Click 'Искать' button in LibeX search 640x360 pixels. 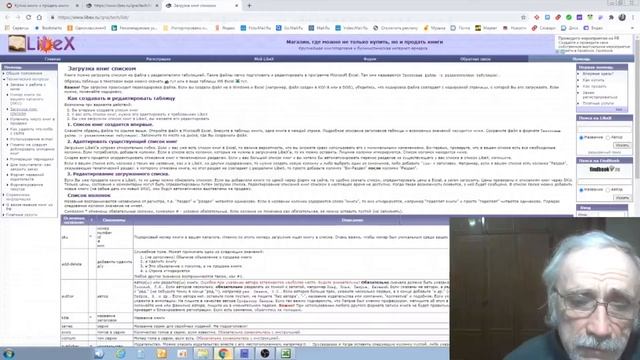click(622, 145)
